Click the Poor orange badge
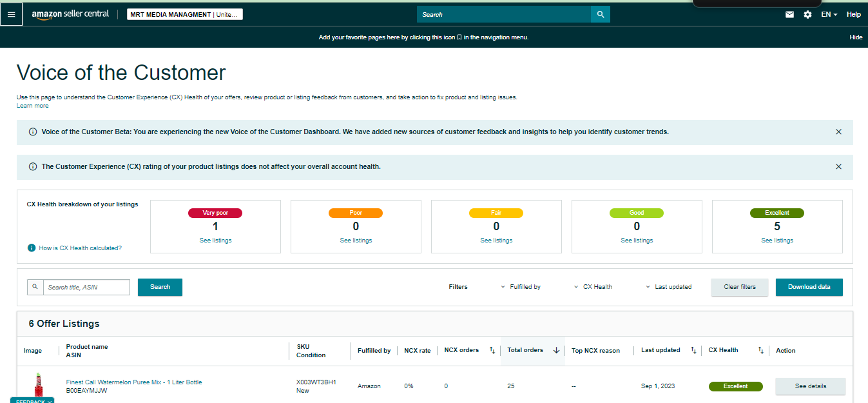This screenshot has height=403, width=868. [356, 213]
